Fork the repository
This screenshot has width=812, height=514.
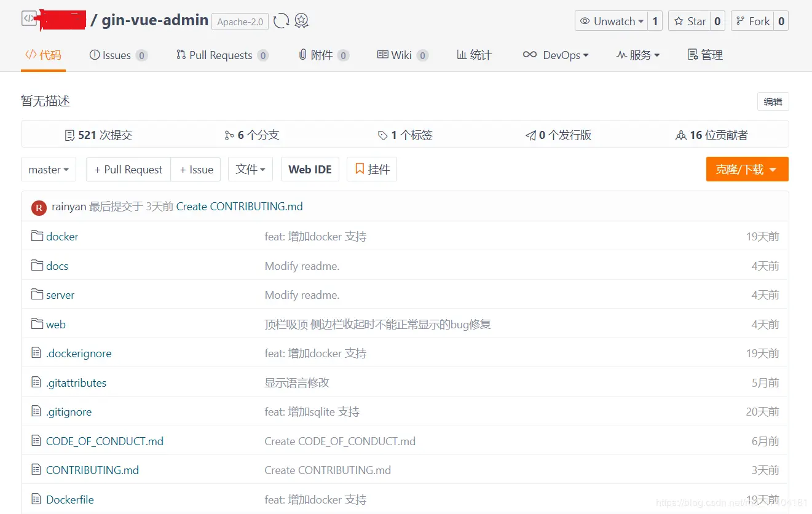752,21
